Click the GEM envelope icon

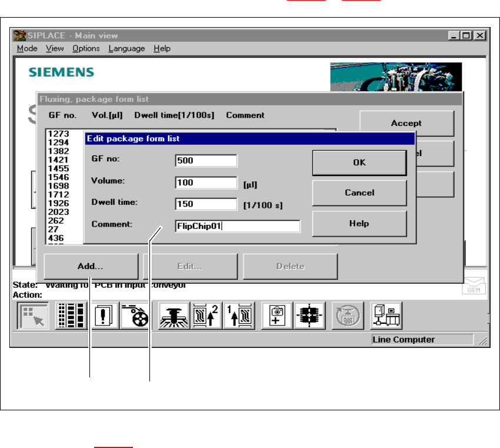point(474,286)
